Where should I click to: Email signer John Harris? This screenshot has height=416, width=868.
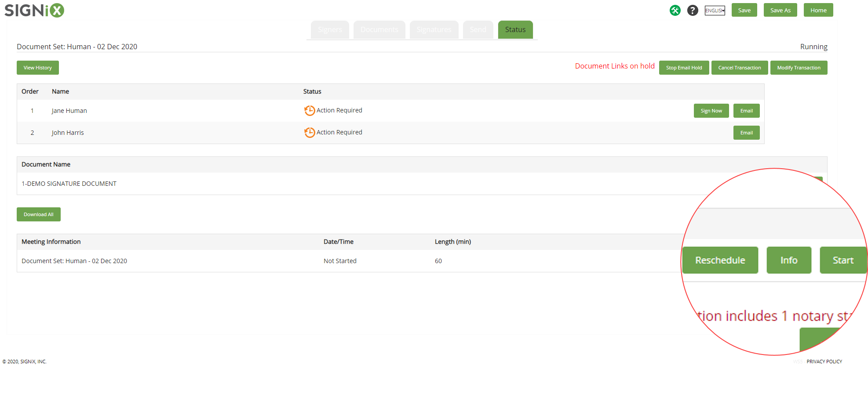click(x=746, y=133)
